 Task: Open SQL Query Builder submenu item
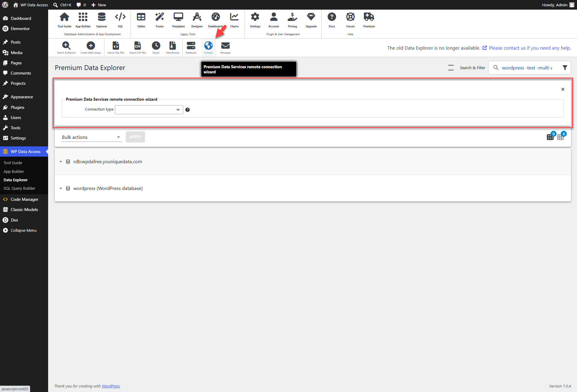[19, 188]
